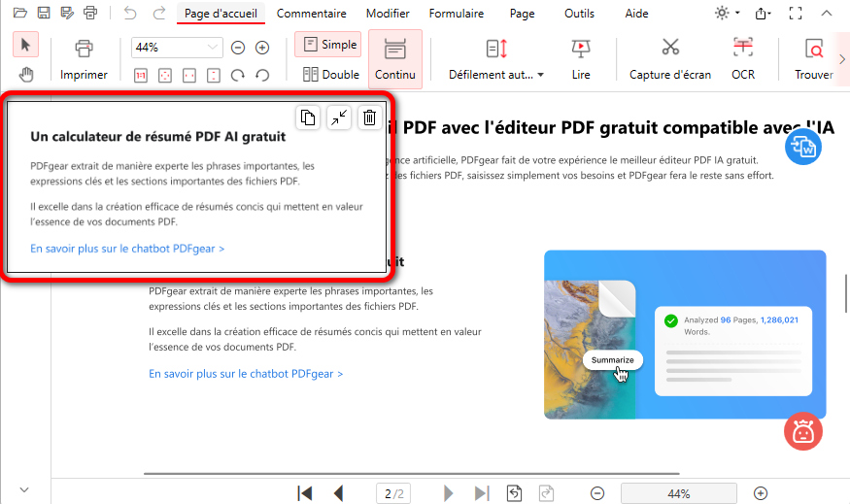
Task: Toggle Double page view
Action: (330, 74)
